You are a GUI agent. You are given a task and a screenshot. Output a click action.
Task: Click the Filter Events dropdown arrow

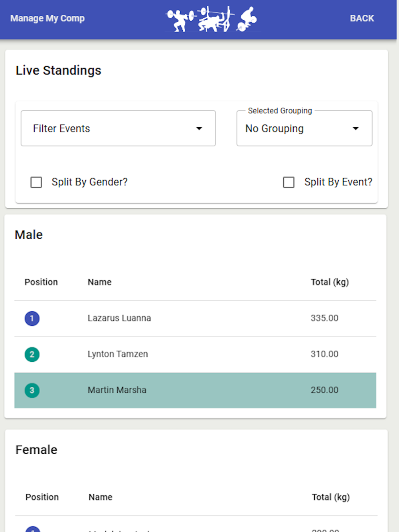199,128
